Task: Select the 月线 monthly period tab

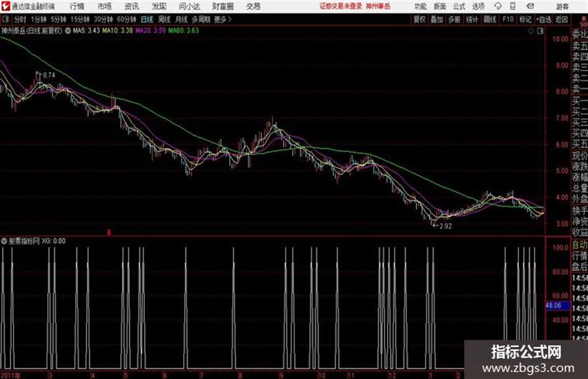Action: (x=182, y=19)
